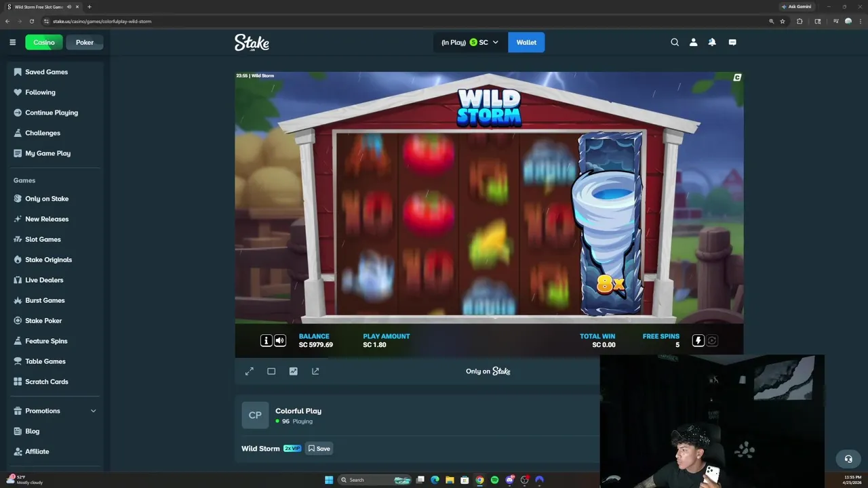Mute the game sound
Screen dimensions: 868x488
[279, 340]
